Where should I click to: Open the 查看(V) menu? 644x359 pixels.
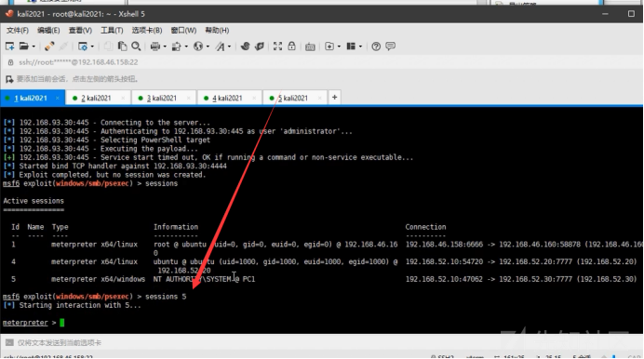click(80, 31)
